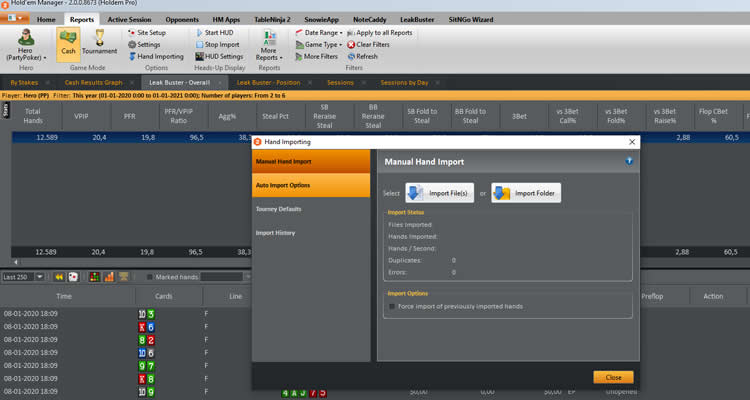Sort hands by Cards column
Image resolution: width=750 pixels, height=400 pixels.
163,296
